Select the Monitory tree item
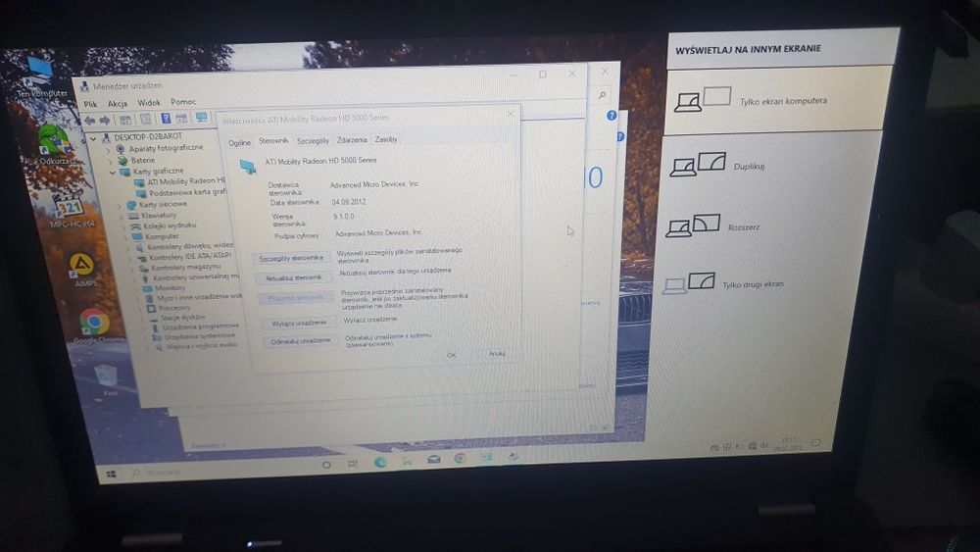 click(x=165, y=288)
